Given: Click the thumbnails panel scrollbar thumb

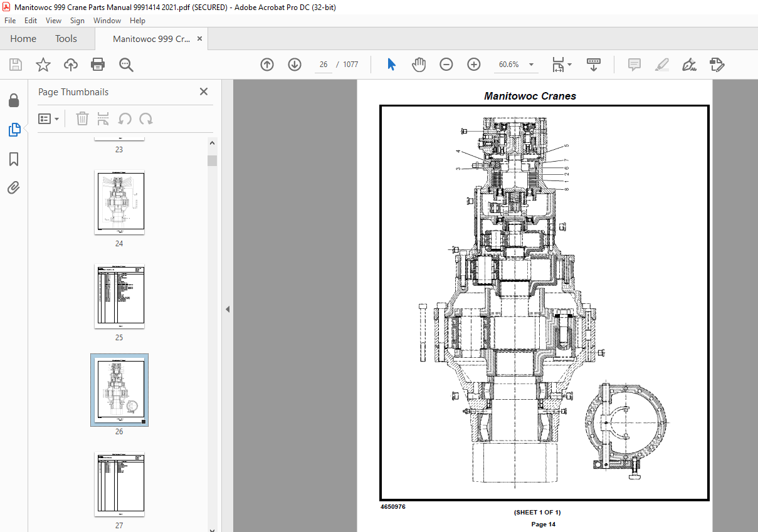Looking at the screenshot, I should pos(213,160).
